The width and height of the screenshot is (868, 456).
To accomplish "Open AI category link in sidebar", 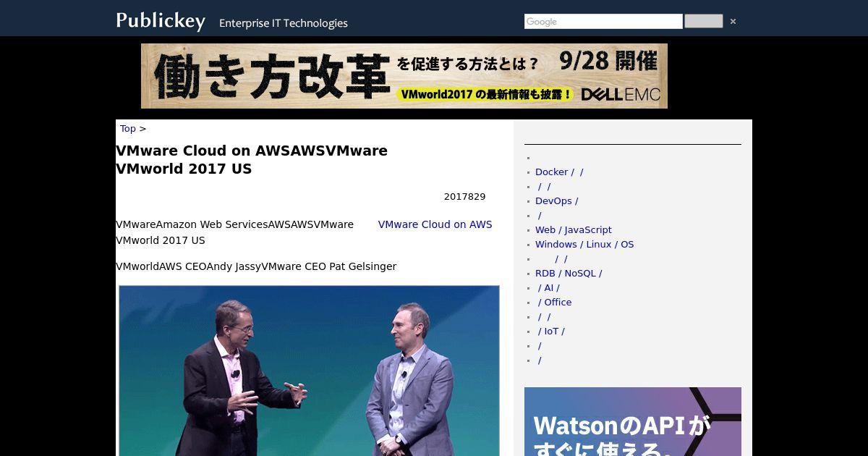I will (x=548, y=288).
